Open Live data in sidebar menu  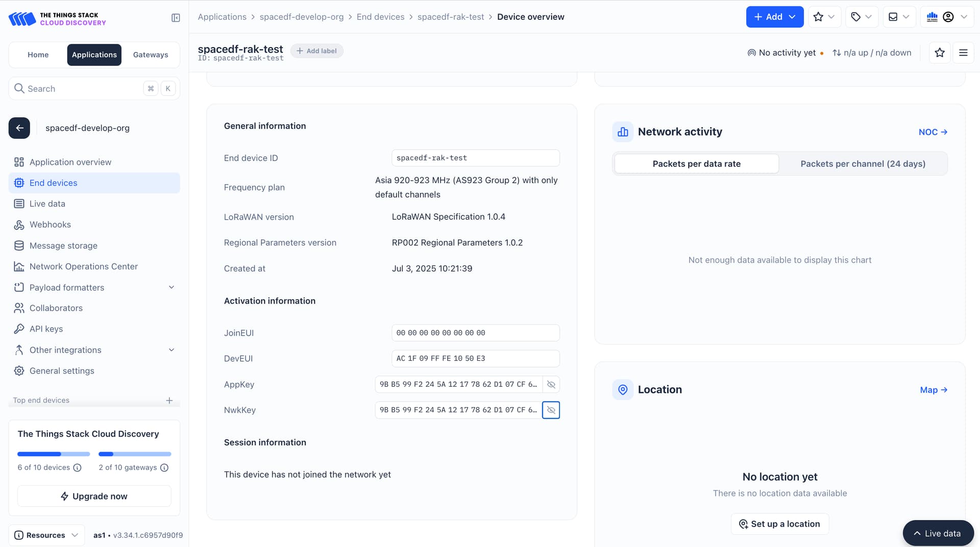(x=47, y=204)
